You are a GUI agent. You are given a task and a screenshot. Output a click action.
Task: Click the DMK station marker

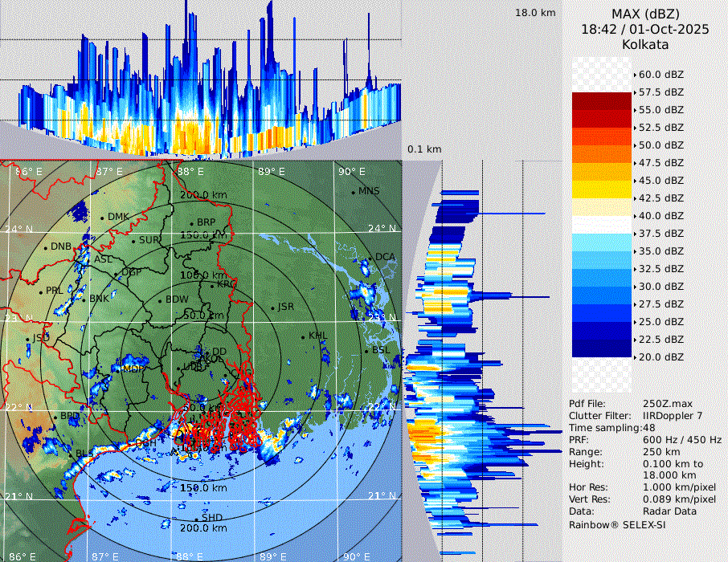click(103, 218)
